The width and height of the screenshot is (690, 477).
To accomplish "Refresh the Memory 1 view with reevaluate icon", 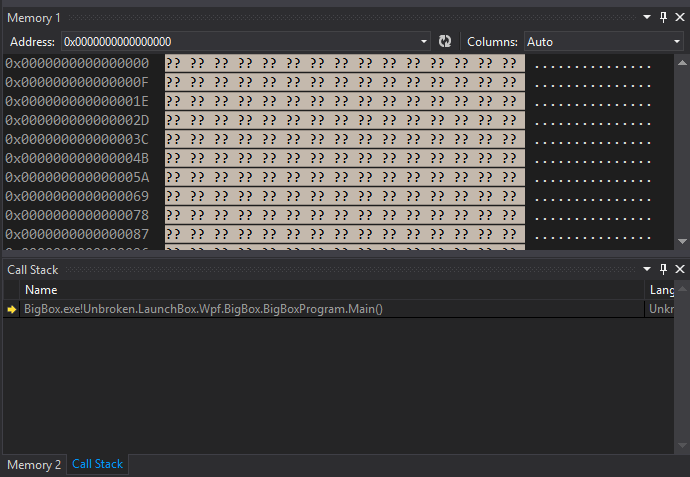I will pos(445,41).
